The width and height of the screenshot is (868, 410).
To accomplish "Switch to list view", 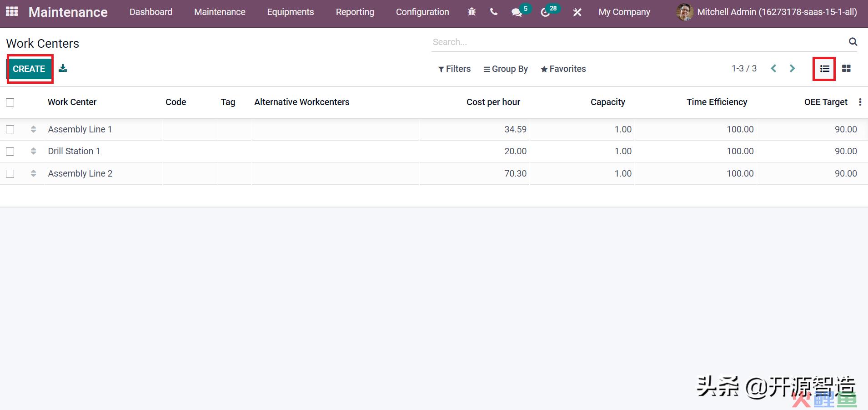I will pyautogui.click(x=825, y=69).
